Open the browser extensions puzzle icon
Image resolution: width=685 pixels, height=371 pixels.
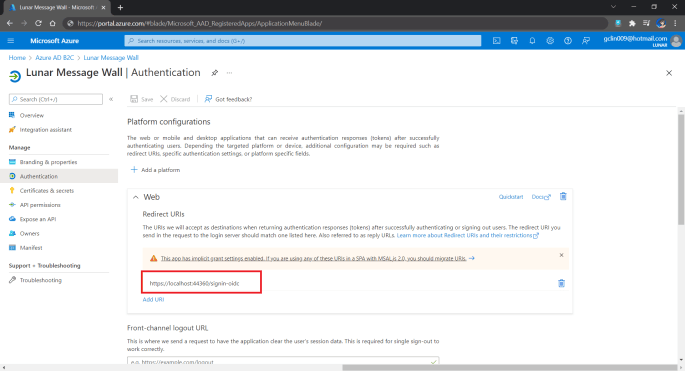coord(632,23)
